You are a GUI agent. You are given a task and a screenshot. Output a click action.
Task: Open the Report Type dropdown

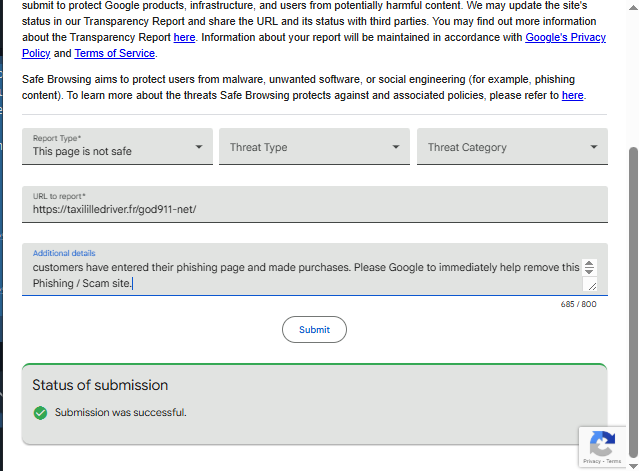coord(117,147)
